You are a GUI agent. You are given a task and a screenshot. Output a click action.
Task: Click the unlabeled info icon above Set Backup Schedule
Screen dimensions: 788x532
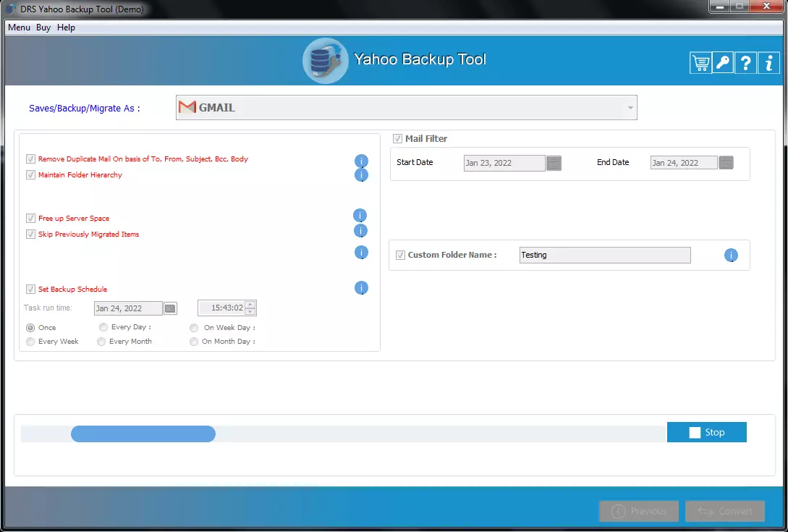pos(361,253)
